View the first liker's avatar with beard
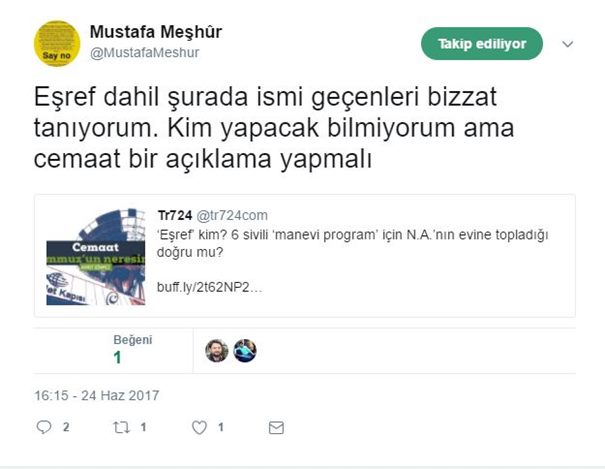 pos(216,351)
